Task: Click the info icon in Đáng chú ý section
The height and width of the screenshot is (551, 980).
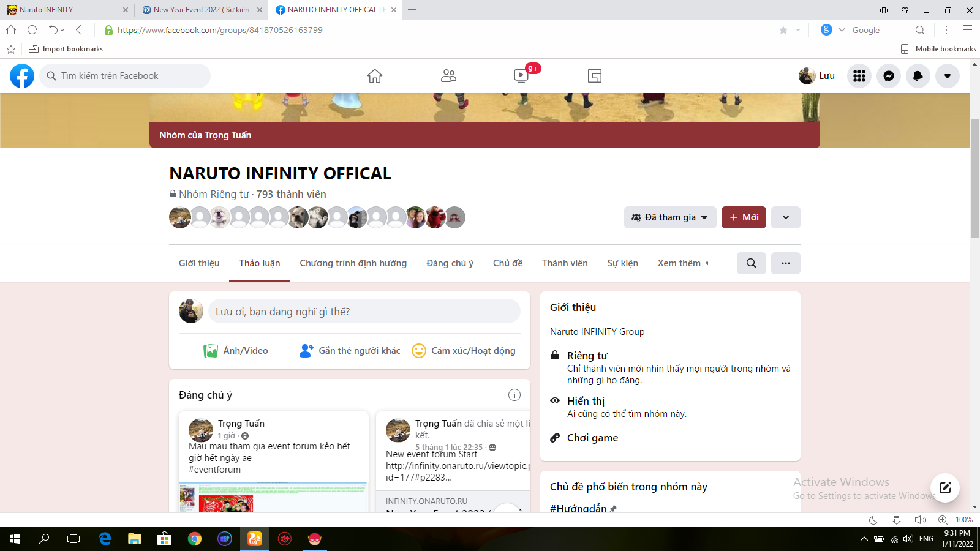Action: (514, 395)
